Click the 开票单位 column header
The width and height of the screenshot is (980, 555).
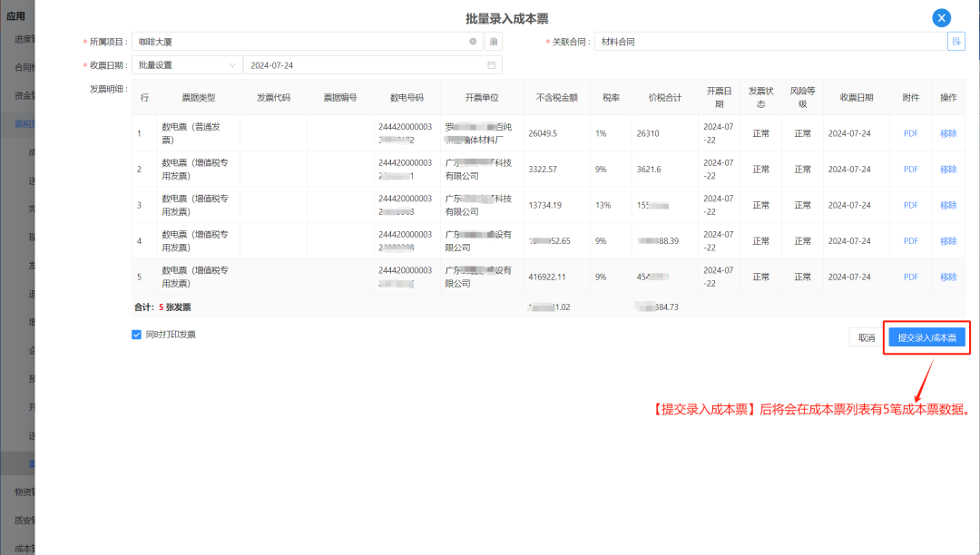coord(482,98)
